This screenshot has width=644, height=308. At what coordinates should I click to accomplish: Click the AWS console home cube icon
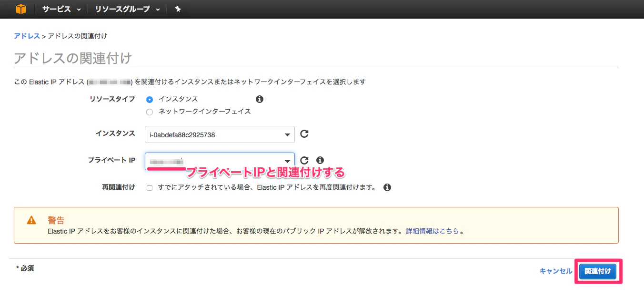pos(21,9)
